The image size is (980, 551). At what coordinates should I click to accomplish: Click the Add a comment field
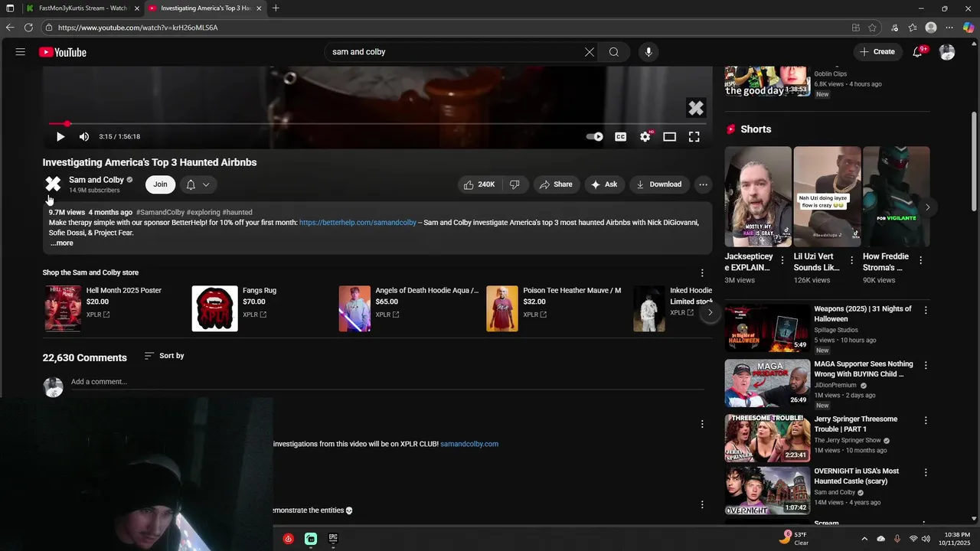point(387,382)
